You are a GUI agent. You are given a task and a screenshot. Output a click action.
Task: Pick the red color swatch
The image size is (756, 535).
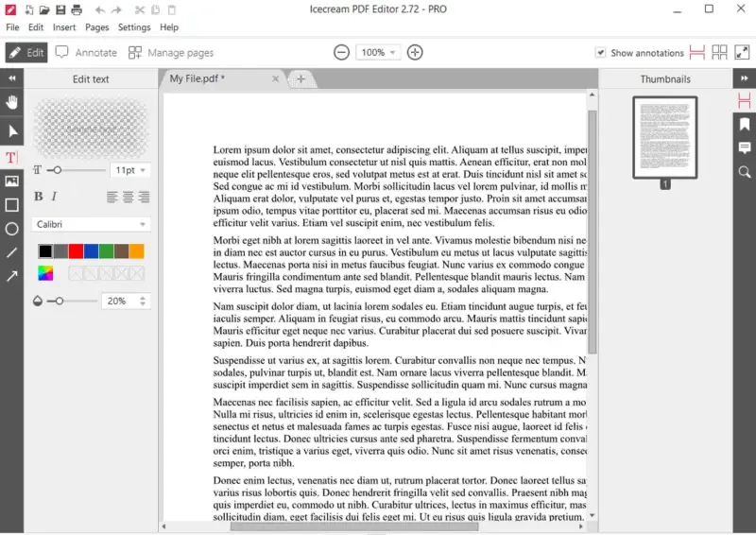(76, 250)
